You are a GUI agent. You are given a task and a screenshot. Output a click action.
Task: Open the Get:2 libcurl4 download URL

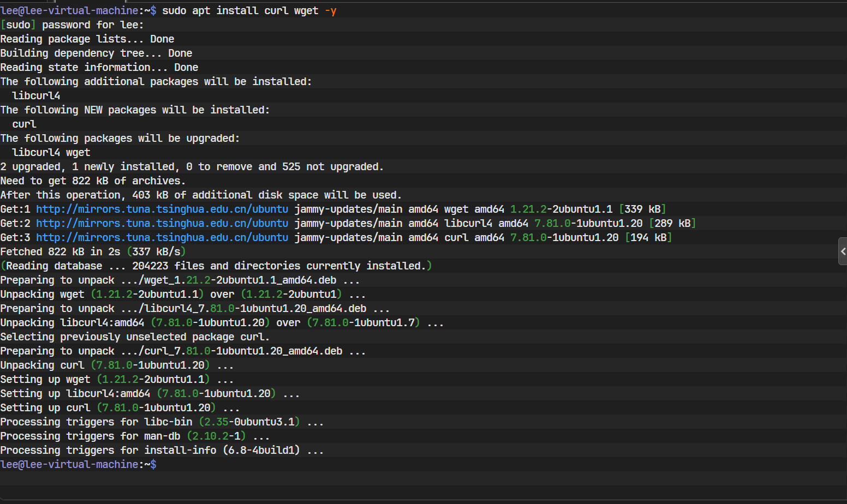[162, 223]
